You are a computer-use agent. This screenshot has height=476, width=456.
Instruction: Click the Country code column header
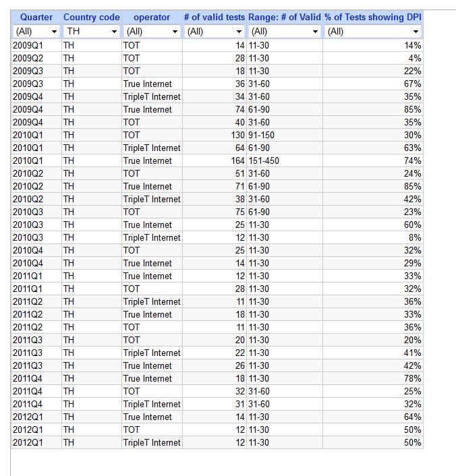point(92,18)
